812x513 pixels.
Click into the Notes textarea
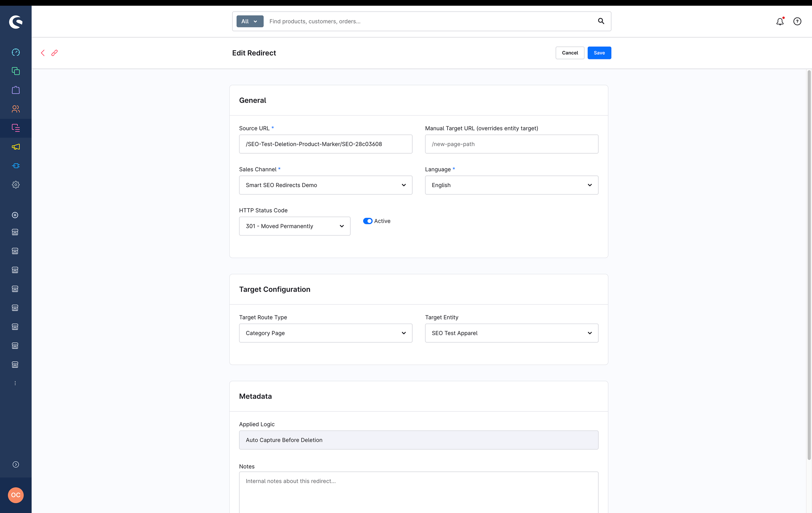419,492
